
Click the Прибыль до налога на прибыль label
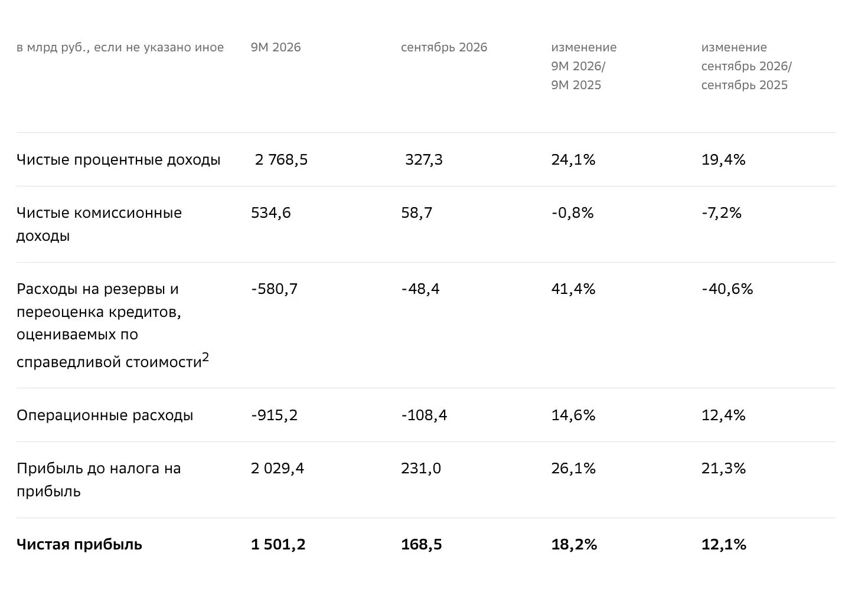coord(99,480)
